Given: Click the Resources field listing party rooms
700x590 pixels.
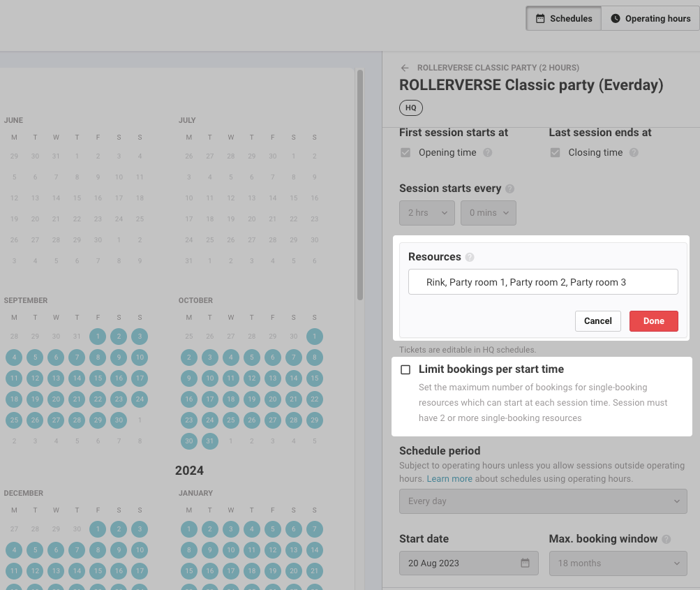Looking at the screenshot, I should 543,282.
